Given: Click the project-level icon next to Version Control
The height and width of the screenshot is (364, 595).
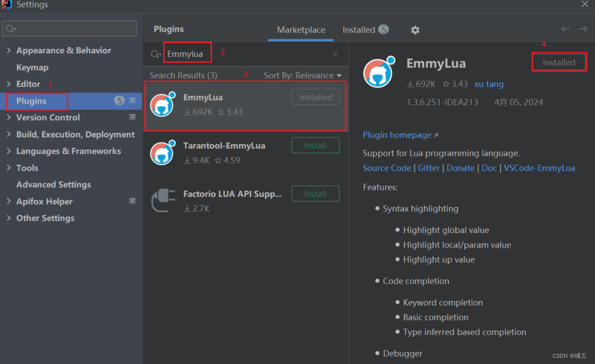Looking at the screenshot, I should [x=133, y=117].
